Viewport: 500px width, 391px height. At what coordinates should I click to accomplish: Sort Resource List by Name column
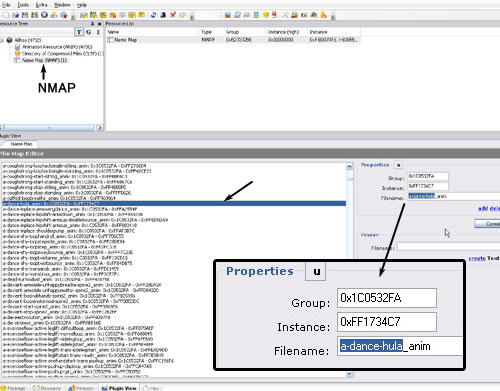[152, 32]
